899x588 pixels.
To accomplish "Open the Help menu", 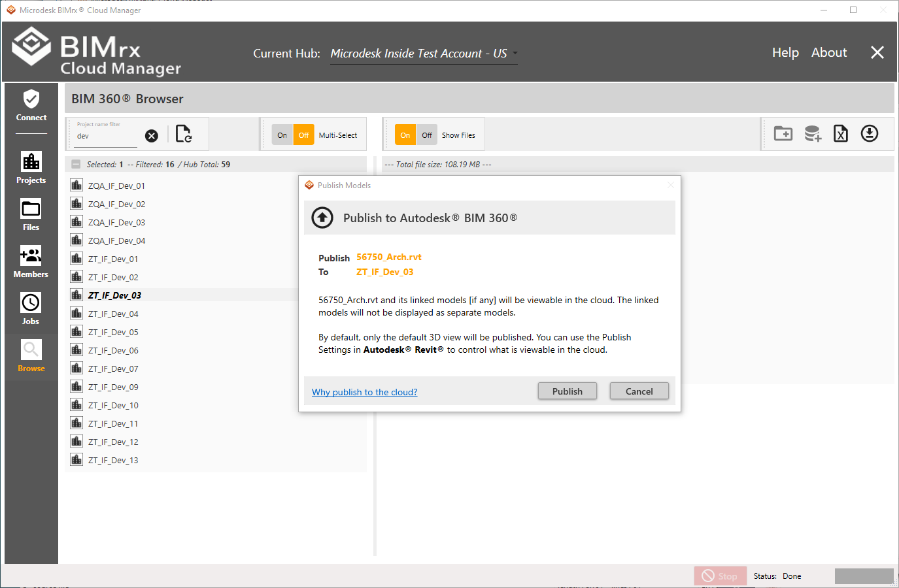I will 785,52.
